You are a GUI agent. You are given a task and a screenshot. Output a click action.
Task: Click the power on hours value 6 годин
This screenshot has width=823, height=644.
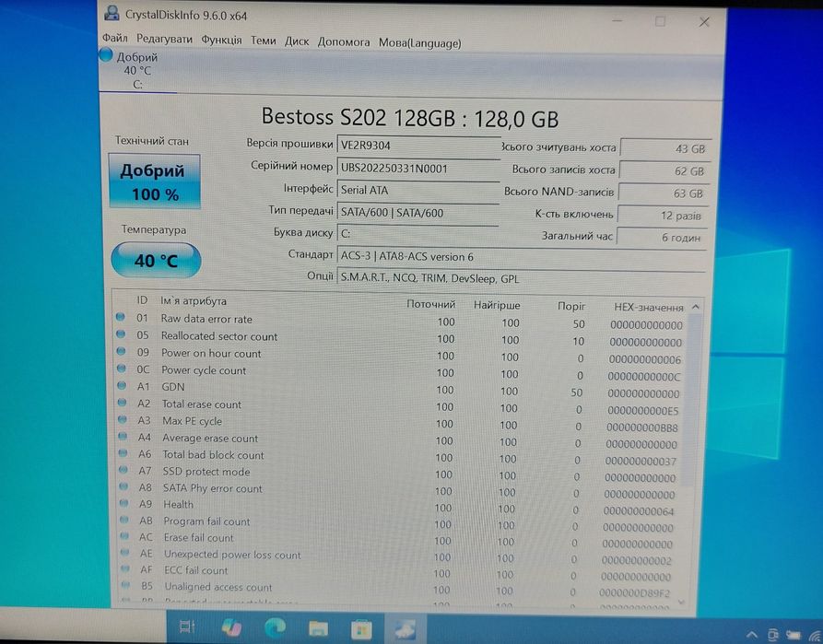(x=661, y=237)
